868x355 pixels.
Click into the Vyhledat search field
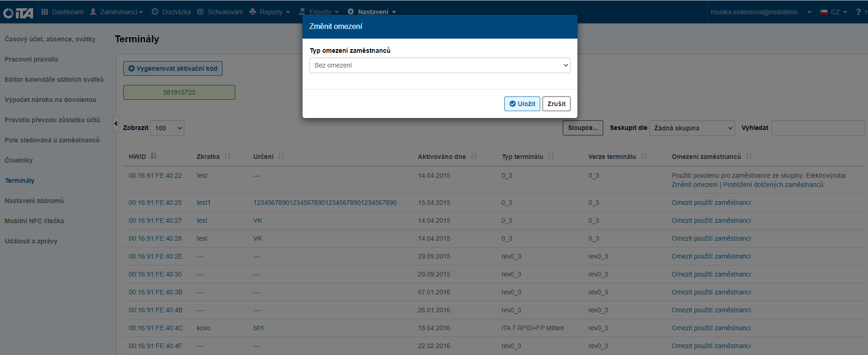point(817,128)
